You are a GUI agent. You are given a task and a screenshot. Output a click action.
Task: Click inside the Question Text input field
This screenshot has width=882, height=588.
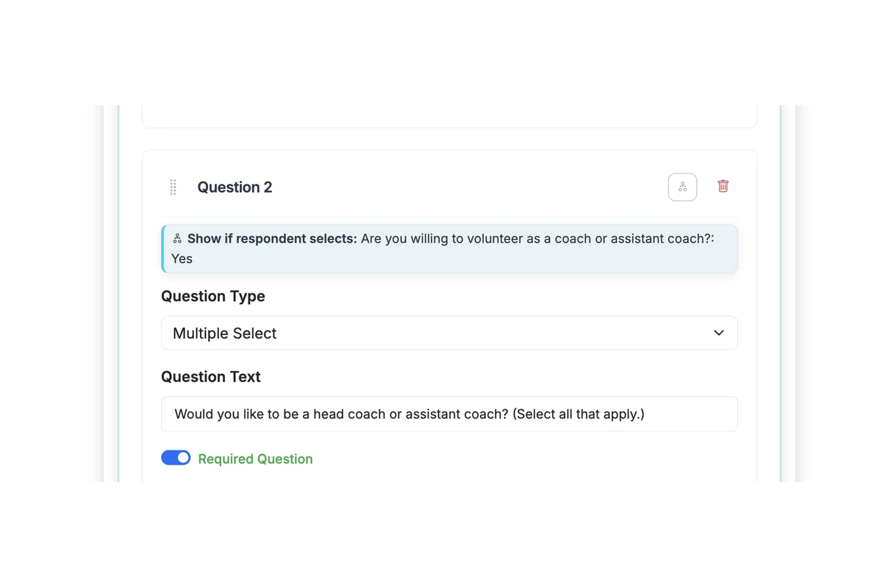pyautogui.click(x=449, y=414)
